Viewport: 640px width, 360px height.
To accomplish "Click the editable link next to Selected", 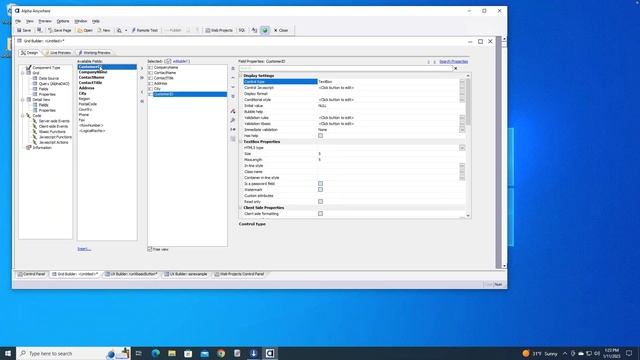I will tap(181, 61).
